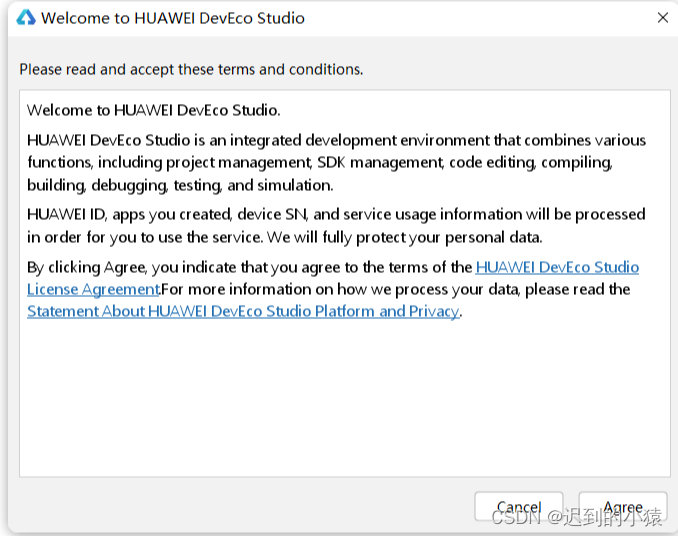Click the 'Welcome to HUAWEI DevEco Studio.' text line

tap(154, 110)
